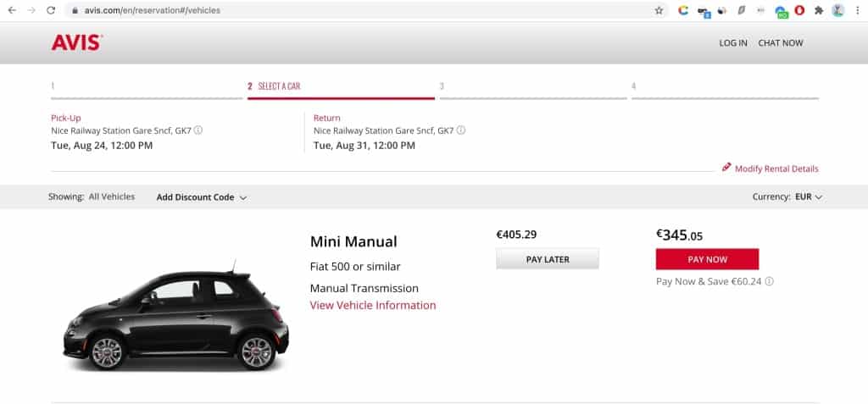Image resolution: width=868 pixels, height=404 pixels.
Task: Open the blue extension with green badge
Action: coord(781,12)
